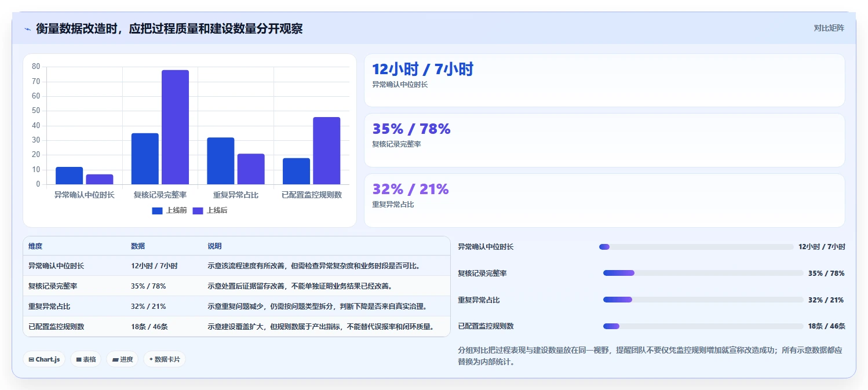The height and width of the screenshot is (390, 868).
Task: Click the 上线前 bar for 重复异常占比
Action: coord(221,161)
